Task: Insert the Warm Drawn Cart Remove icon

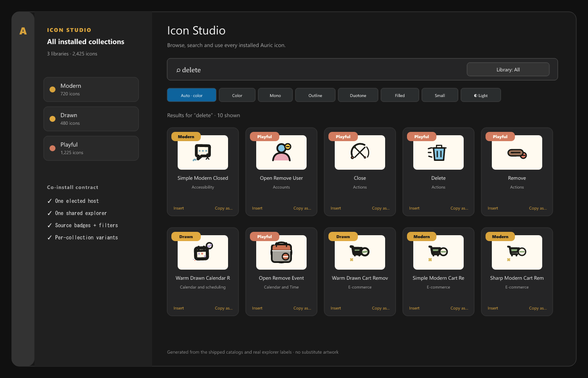Action: click(336, 308)
